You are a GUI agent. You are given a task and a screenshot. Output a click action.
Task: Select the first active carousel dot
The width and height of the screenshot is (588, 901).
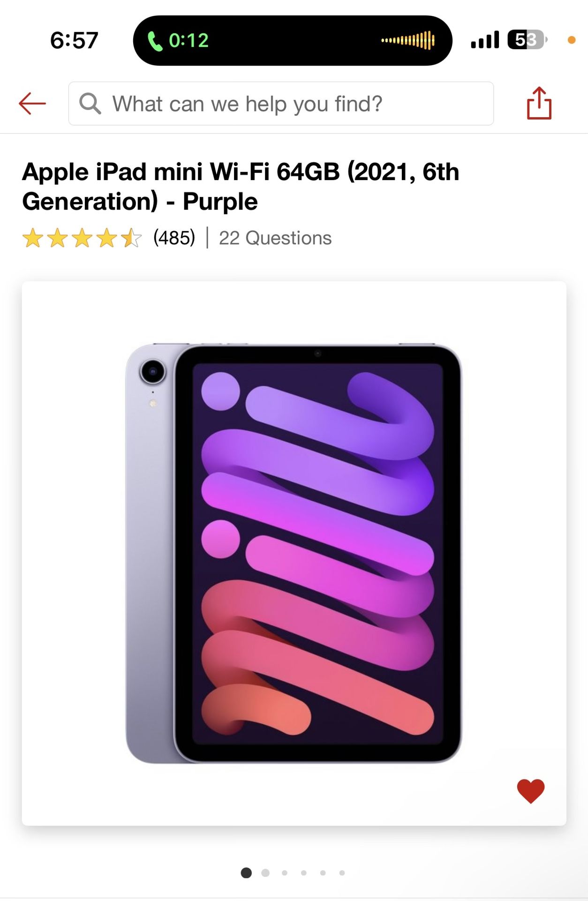[x=246, y=873]
